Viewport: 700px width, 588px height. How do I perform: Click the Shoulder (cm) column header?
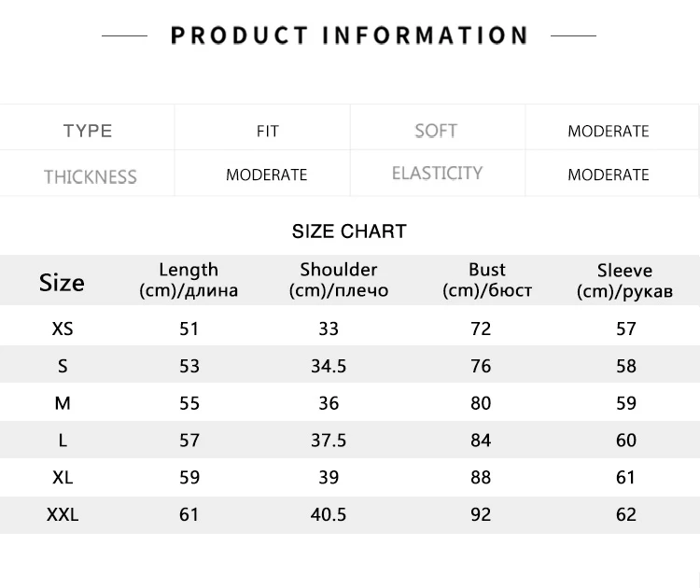(338, 280)
